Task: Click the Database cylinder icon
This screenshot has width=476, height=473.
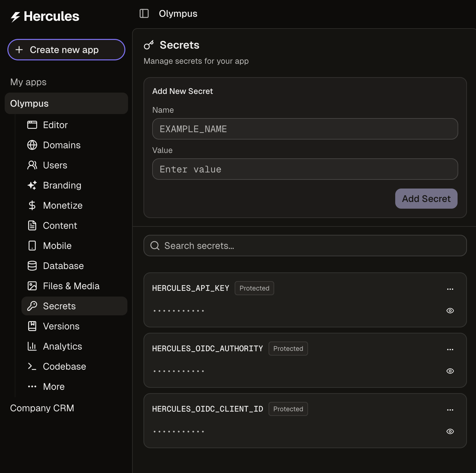Action: tap(32, 266)
